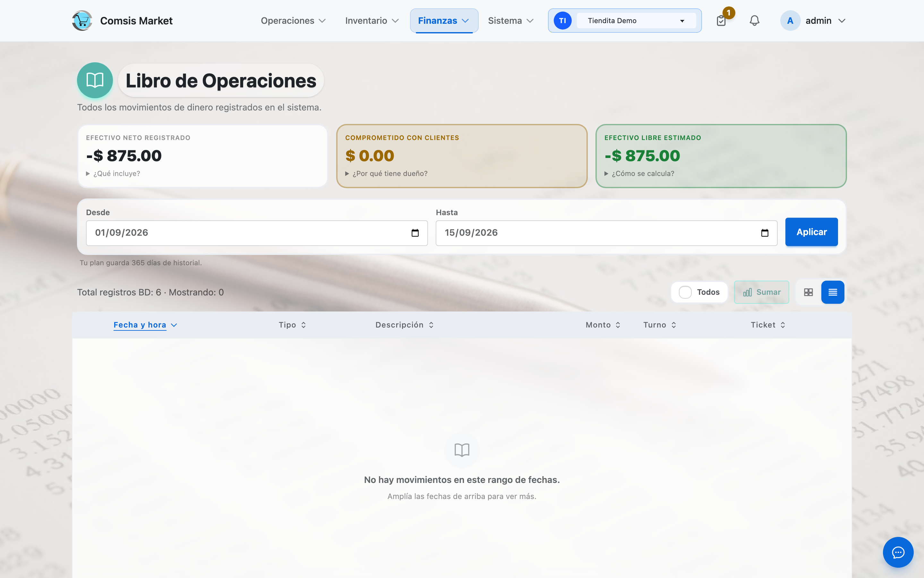Click the Comprometido con Clientes $ 0.00 amount
Viewport: 924px width, 578px height.
(369, 156)
